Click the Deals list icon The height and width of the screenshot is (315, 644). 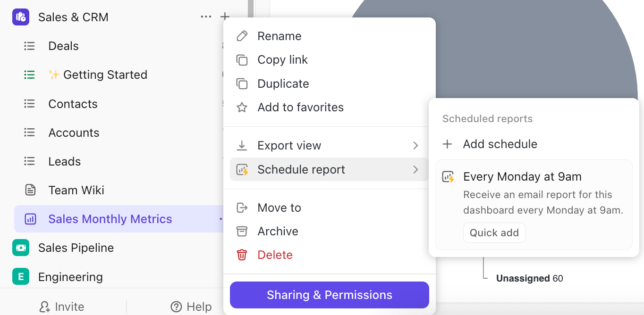coord(29,46)
